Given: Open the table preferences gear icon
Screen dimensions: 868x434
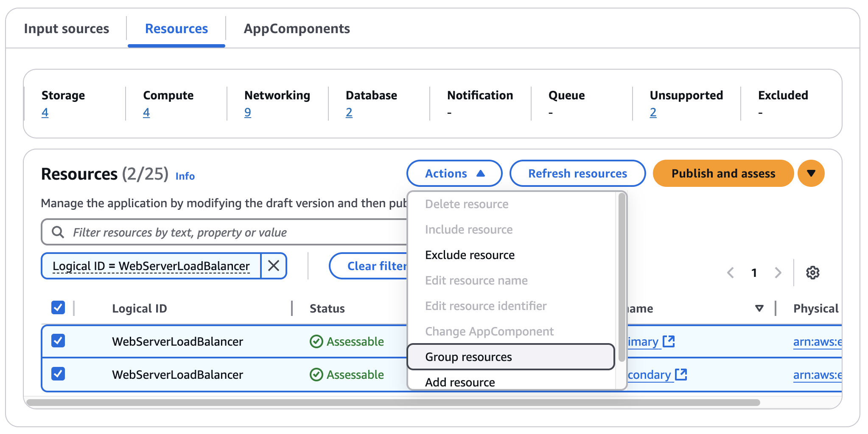Looking at the screenshot, I should (813, 273).
